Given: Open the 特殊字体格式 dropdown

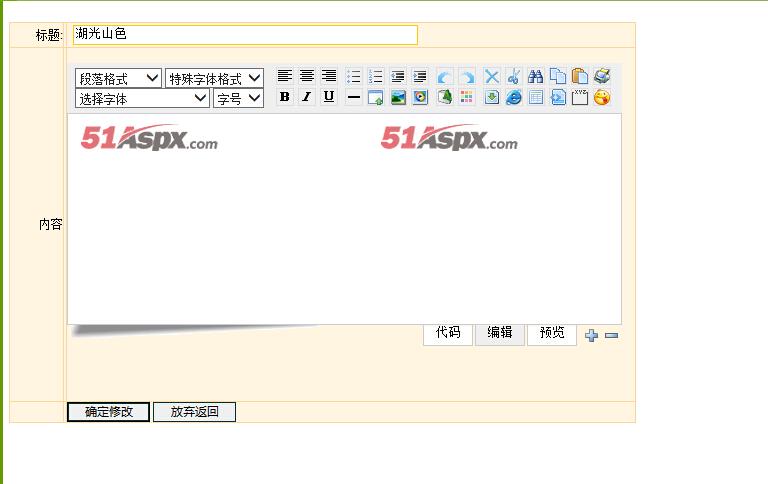Looking at the screenshot, I should point(215,78).
